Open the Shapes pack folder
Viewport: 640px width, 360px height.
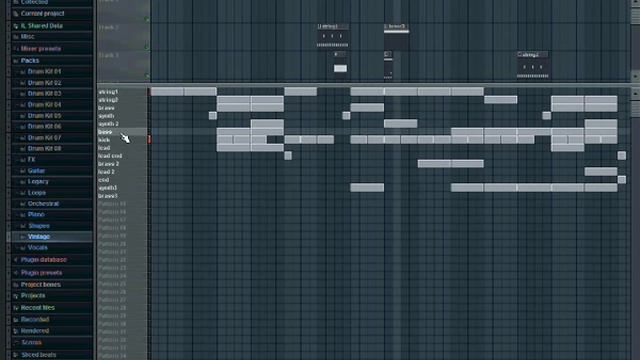point(39,226)
